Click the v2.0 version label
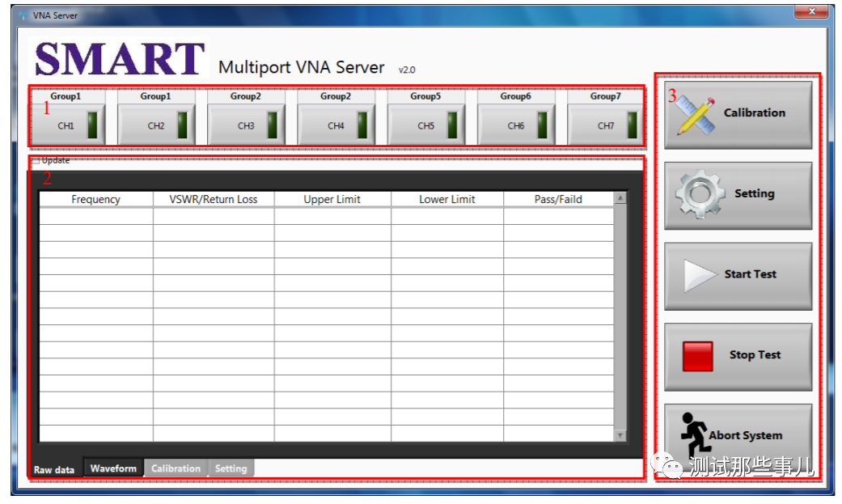Viewport: 842px width, 504px height. coord(407,70)
